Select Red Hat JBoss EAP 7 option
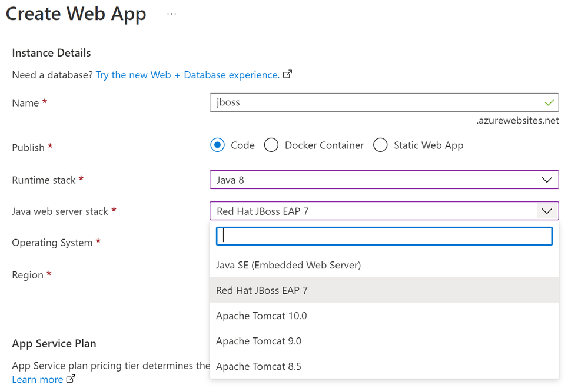Screen dimensions: 588x388 (x=262, y=290)
